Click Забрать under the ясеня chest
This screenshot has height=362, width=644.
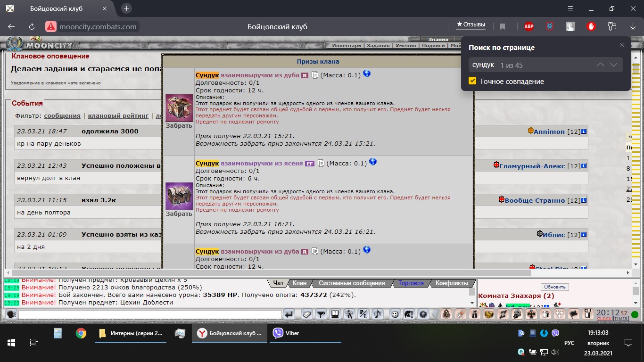pos(179,214)
